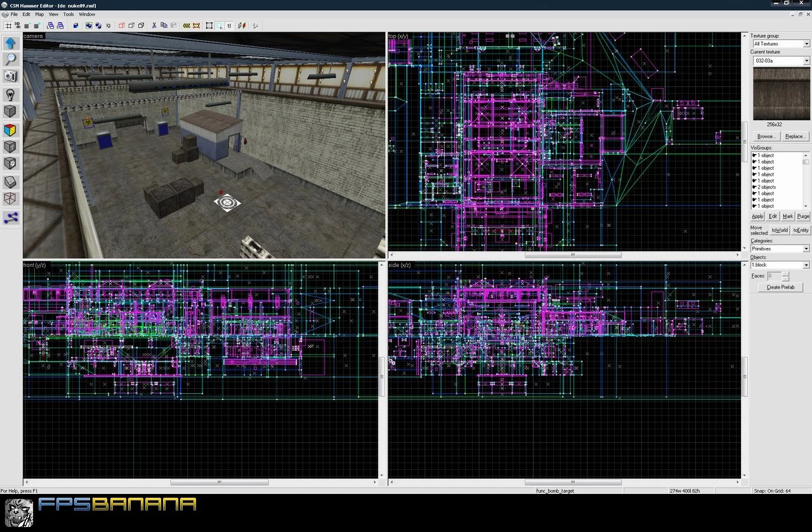Choose the Entity lightbulb tool
The height and width of the screenshot is (532, 812).
(11, 94)
